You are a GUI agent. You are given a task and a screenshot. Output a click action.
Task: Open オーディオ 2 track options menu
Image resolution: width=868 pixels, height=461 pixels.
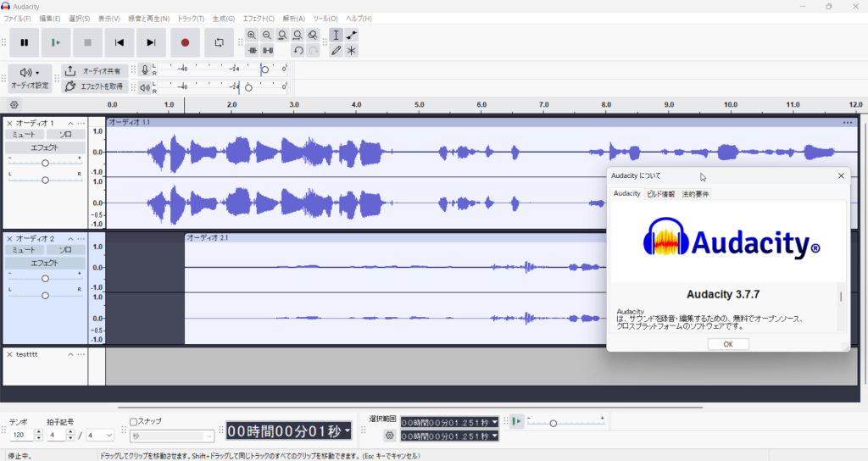click(x=81, y=238)
